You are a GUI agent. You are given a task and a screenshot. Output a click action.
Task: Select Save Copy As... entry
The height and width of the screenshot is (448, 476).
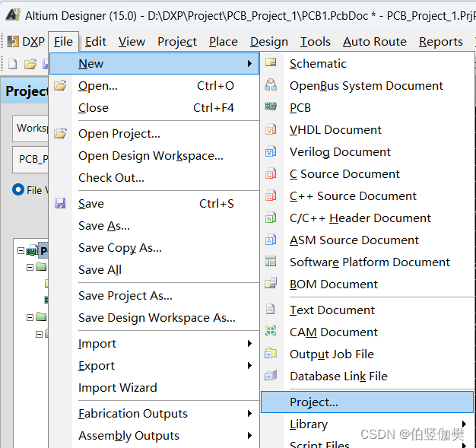coord(154,248)
